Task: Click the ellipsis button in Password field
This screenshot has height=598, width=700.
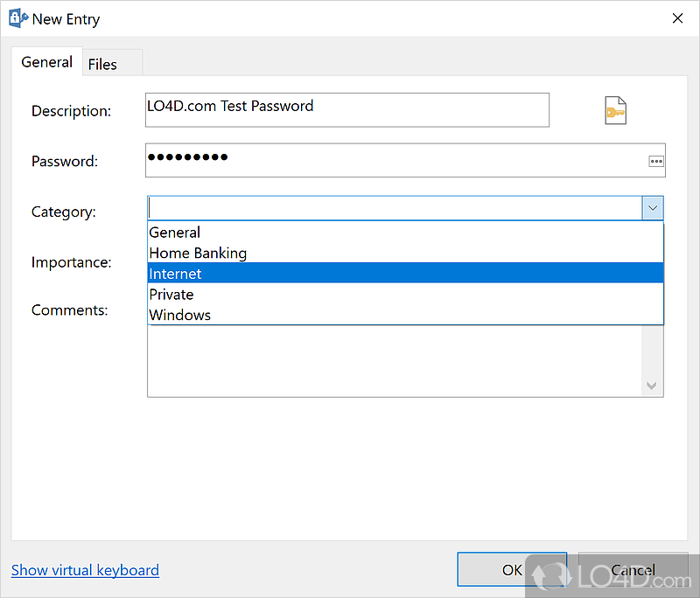Action: click(x=655, y=161)
